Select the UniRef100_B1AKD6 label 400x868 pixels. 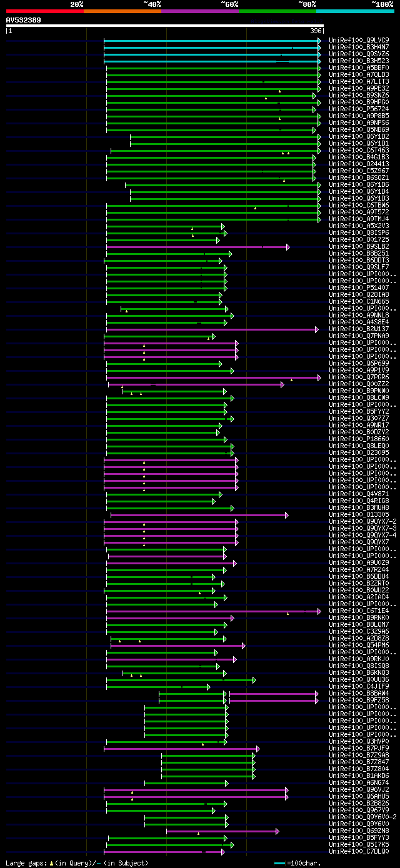click(359, 776)
